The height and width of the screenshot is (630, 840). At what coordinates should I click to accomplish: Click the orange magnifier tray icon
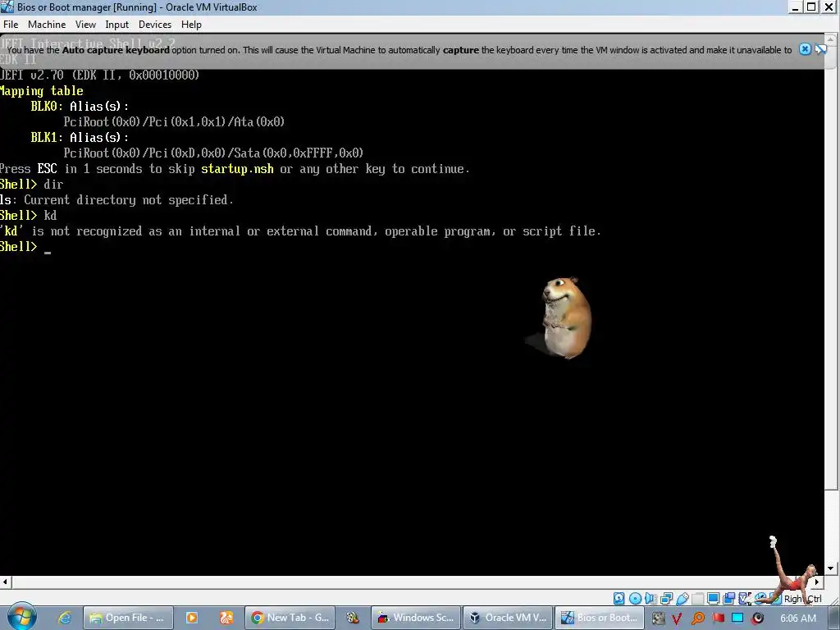tap(698, 619)
